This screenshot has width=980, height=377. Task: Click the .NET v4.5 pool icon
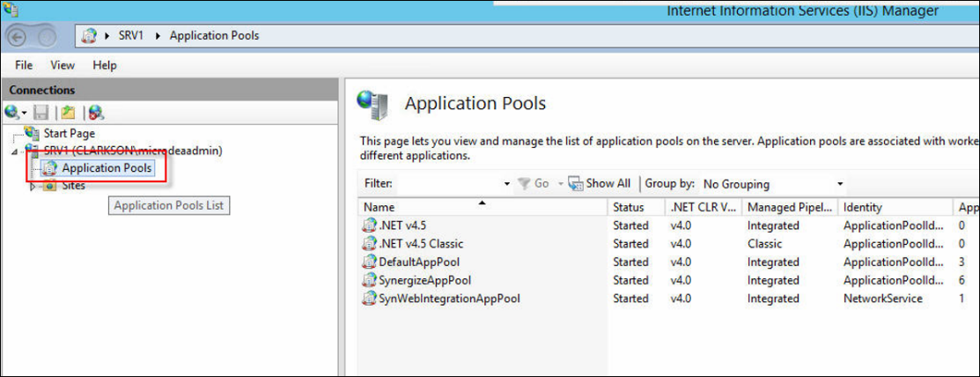click(370, 225)
